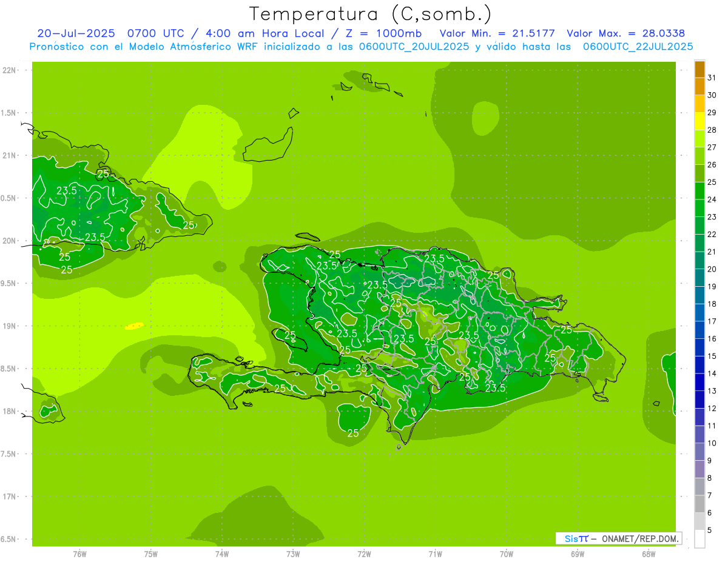The height and width of the screenshot is (562, 728).
Task: Click the "72W" longitude label
Action: 364,554
